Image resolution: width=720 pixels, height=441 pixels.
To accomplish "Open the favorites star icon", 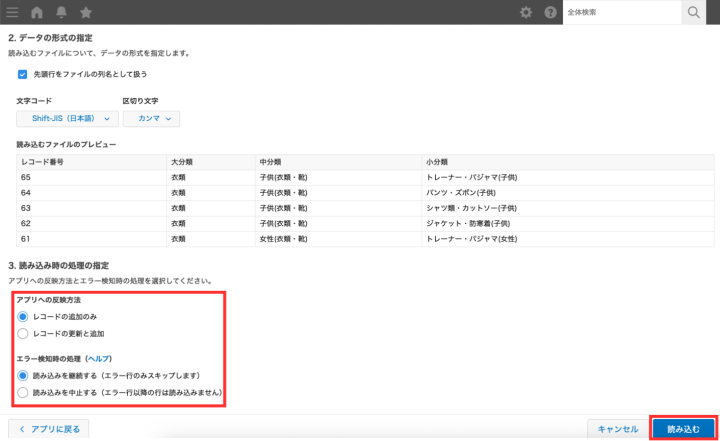I will (86, 12).
